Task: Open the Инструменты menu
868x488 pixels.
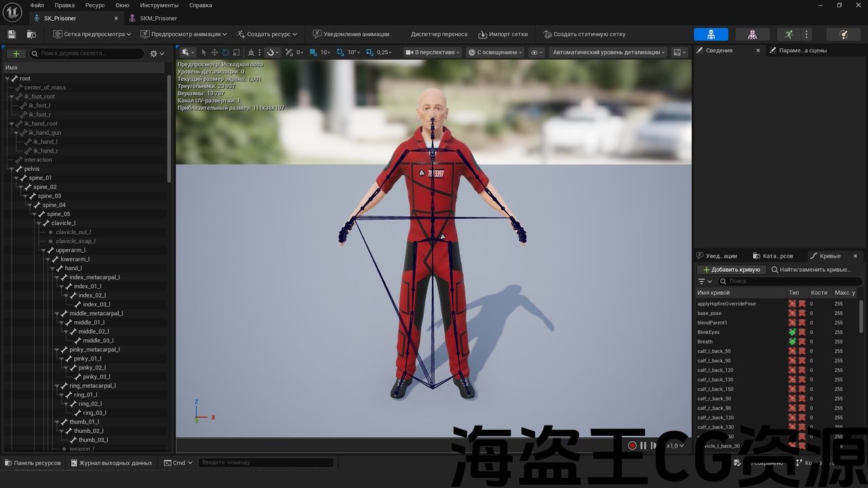Action: pos(155,5)
